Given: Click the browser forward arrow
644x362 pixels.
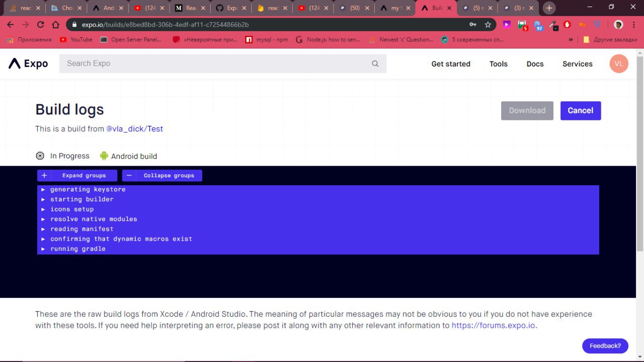Looking at the screenshot, I should pos(26,25).
